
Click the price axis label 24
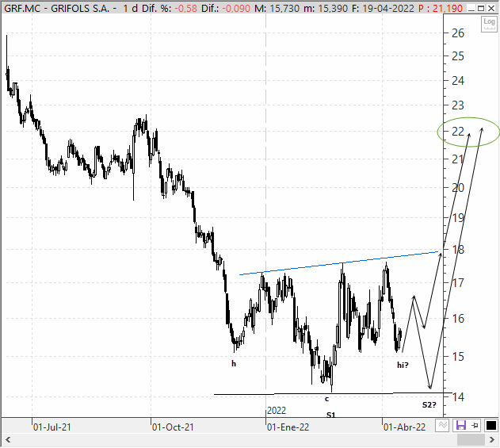[x=458, y=80]
